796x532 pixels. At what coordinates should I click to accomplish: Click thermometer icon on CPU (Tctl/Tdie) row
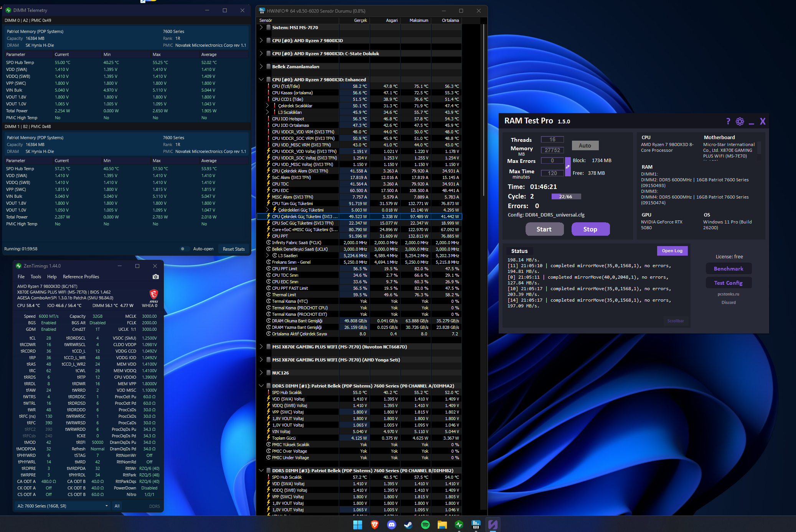pos(269,86)
